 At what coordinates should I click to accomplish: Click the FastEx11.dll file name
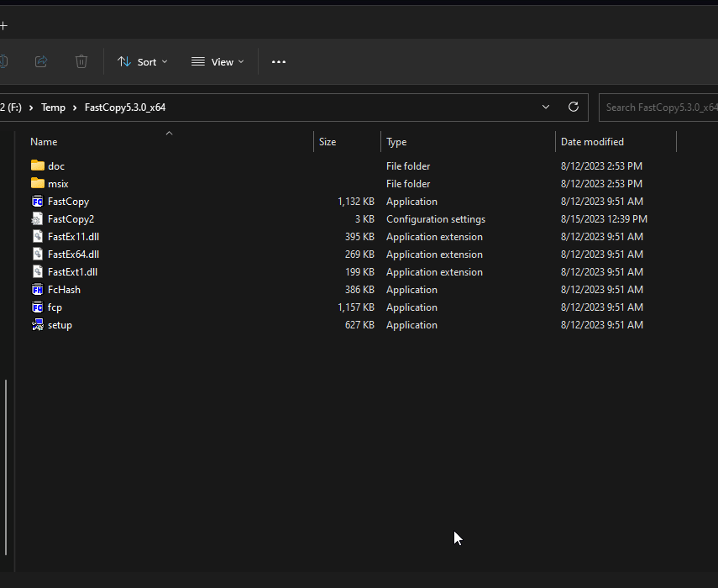coord(73,237)
